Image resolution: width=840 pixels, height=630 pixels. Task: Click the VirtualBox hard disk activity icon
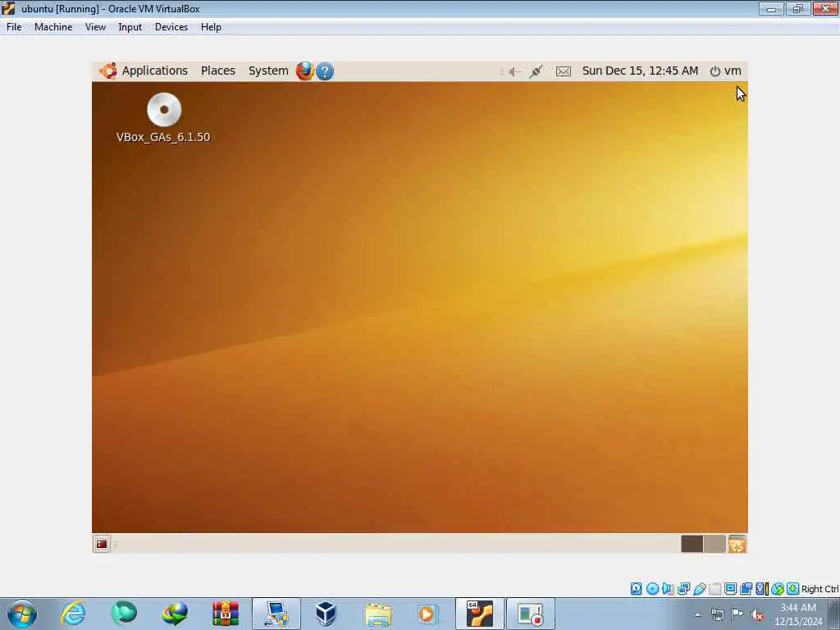[x=636, y=589]
